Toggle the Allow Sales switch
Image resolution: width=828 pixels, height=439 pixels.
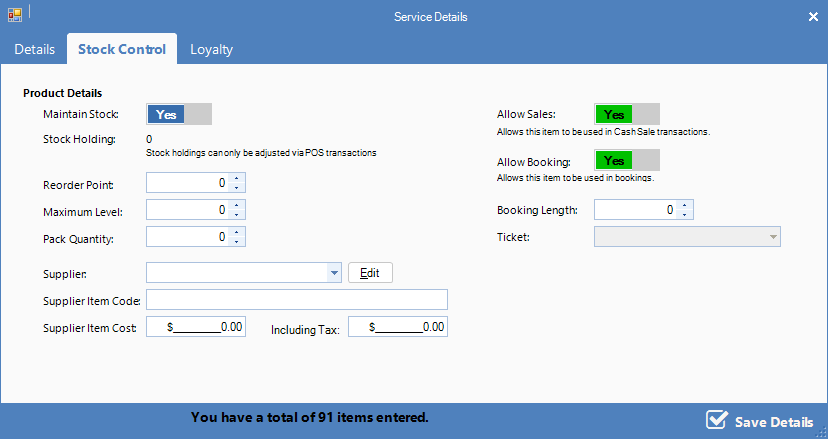[x=627, y=115]
